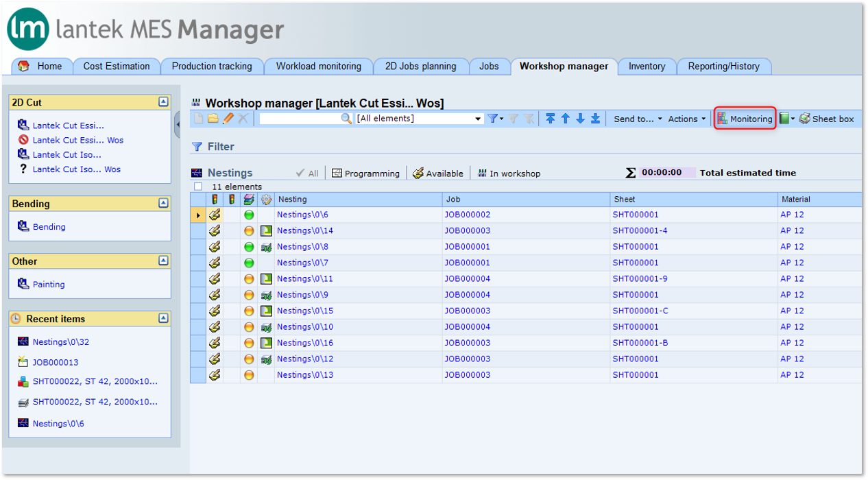Open the green book dropdown arrow
Screen dimensions: 868x480
[793, 119]
